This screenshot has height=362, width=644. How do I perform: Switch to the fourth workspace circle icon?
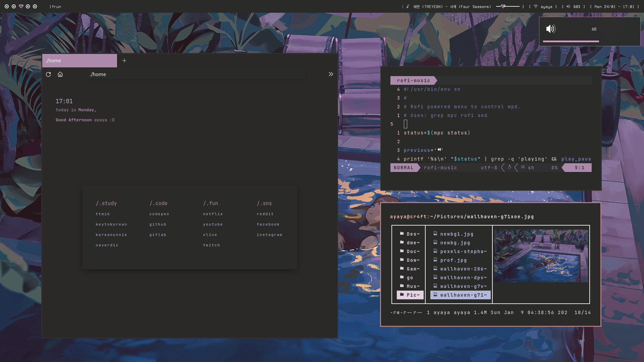tap(28, 6)
